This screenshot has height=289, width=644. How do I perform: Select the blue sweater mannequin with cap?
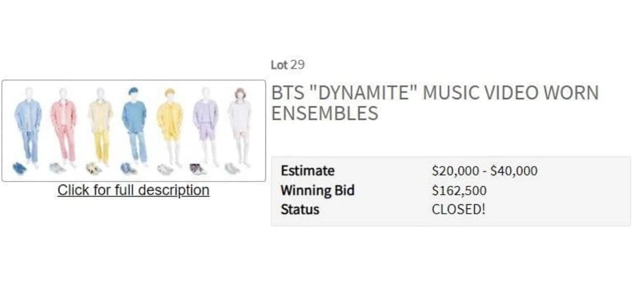[x=135, y=126]
